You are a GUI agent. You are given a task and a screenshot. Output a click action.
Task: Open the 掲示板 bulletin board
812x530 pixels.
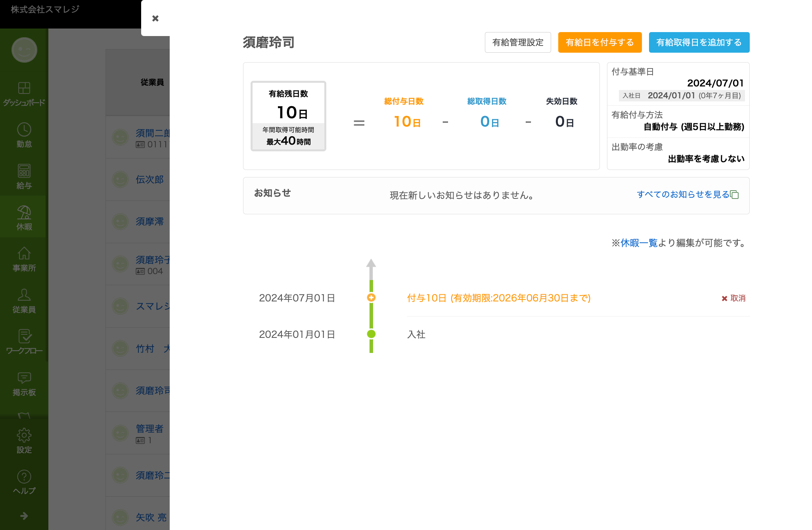coord(24,383)
